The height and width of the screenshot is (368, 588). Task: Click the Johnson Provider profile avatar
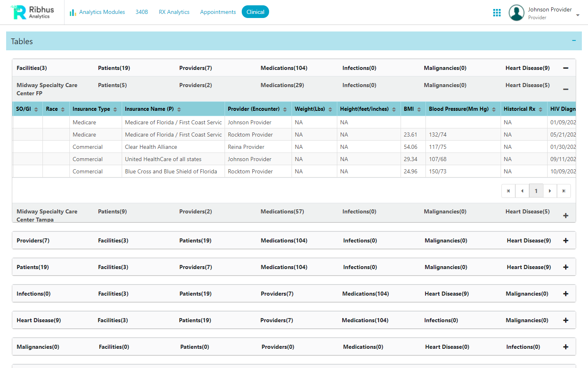(516, 13)
